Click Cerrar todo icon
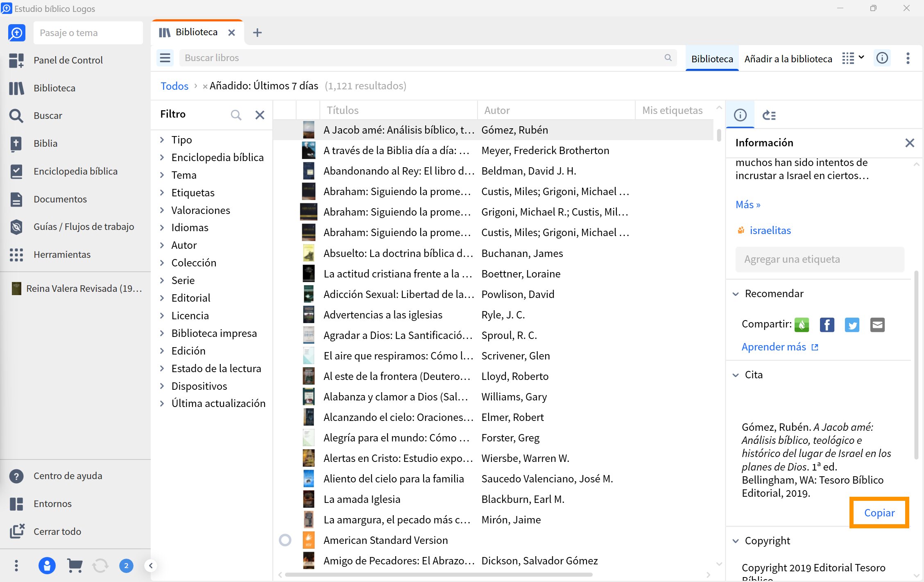The image size is (924, 582). pos(17,531)
